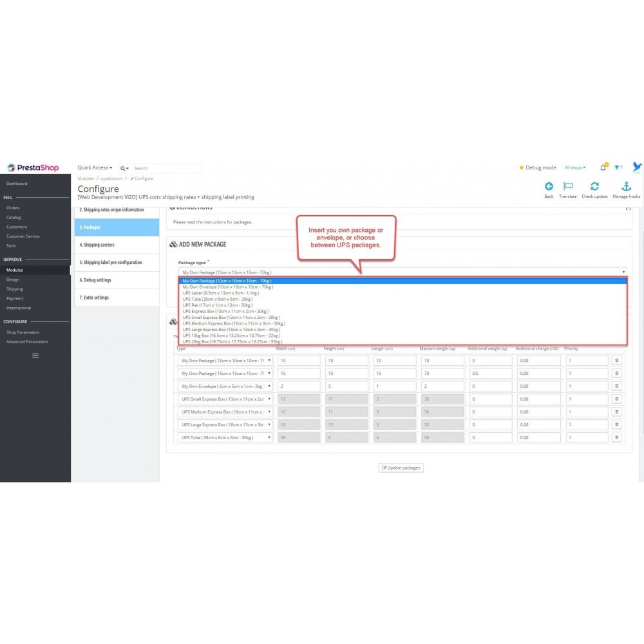Go to Advanced Parameters in the sidebar
The width and height of the screenshot is (644, 644).
27,342
